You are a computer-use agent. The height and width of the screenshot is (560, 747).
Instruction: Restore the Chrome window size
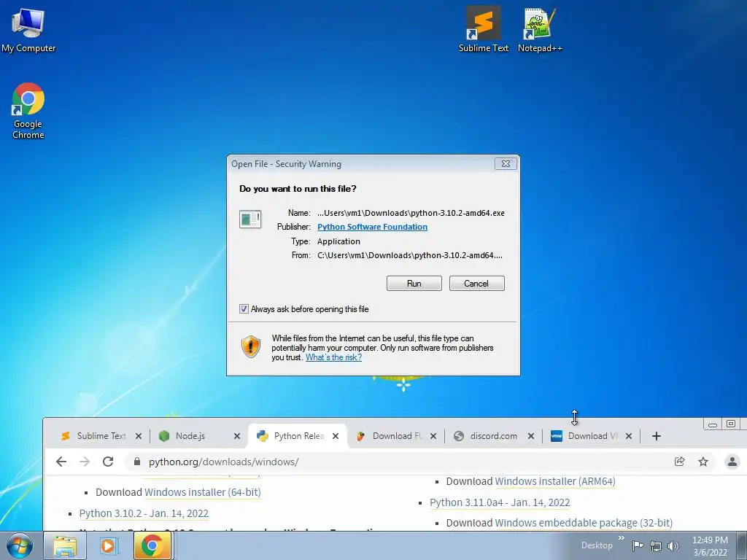pyautogui.click(x=731, y=424)
